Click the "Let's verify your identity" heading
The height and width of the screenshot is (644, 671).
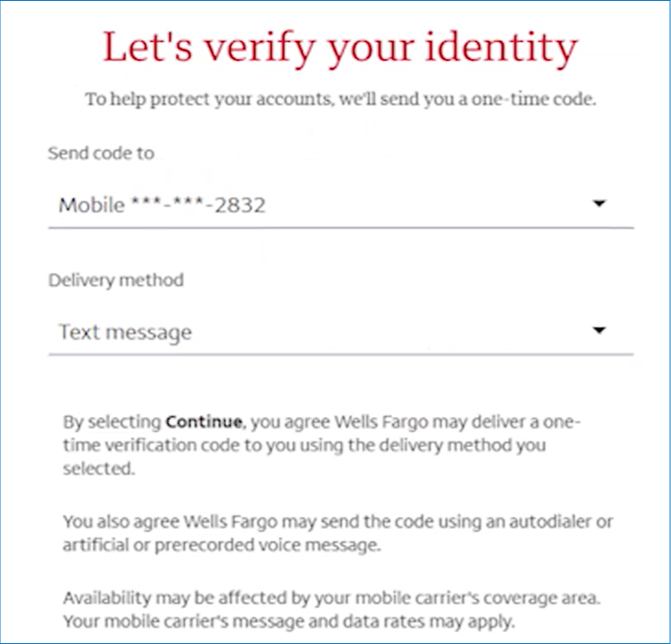pos(340,48)
